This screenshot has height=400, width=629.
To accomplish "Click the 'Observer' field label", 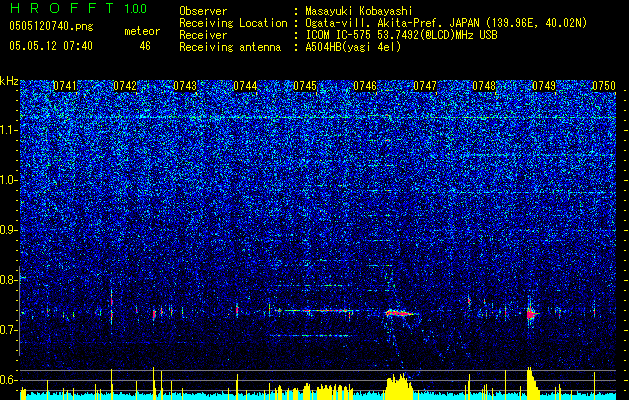I will 203,11.
